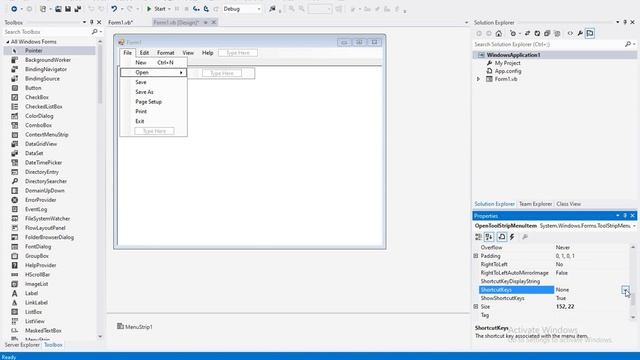Toggle Preview Selected Items icon in Solution Explorer
Image resolution: width=640 pixels, height=360 pixels.
(x=590, y=33)
